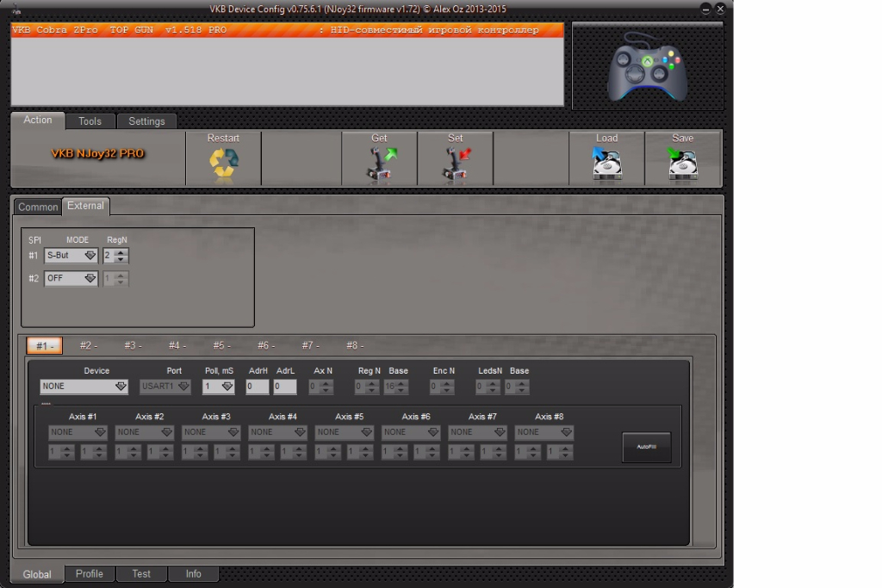Open the Profile bottom tab

90,574
